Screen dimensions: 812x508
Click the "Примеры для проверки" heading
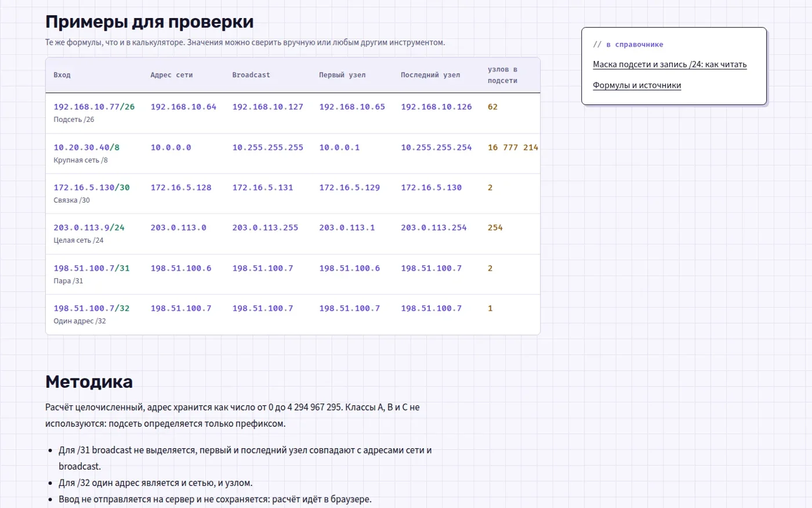tap(150, 21)
